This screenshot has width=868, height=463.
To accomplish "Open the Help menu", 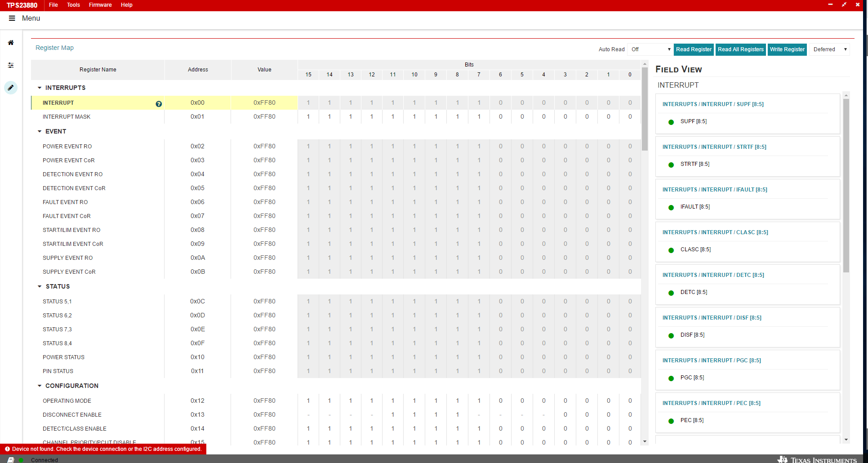I will pyautogui.click(x=127, y=5).
